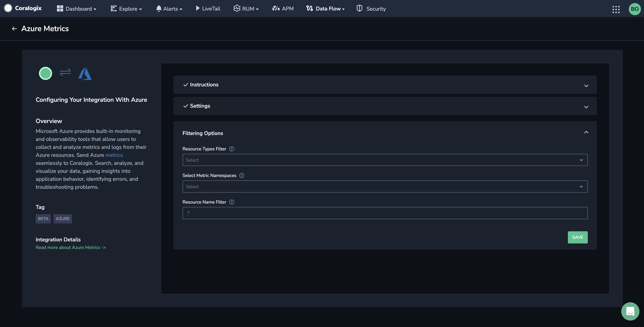Show help for Resource Types Filter
This screenshot has height=327, width=644.
pyautogui.click(x=231, y=149)
